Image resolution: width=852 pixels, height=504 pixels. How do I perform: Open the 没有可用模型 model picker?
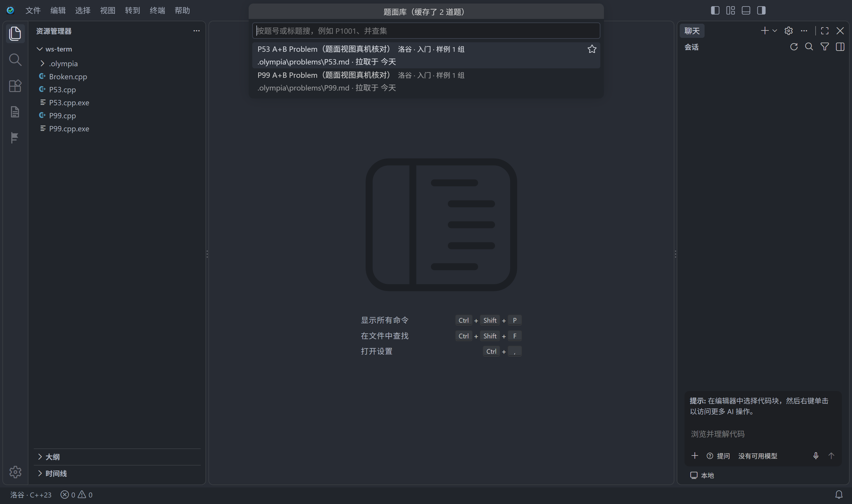pyautogui.click(x=758, y=456)
